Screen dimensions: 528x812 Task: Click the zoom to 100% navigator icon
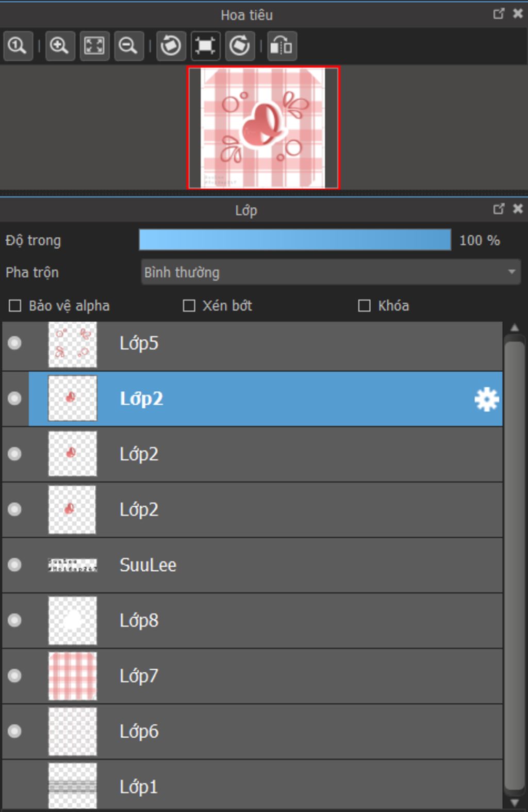tap(18, 46)
